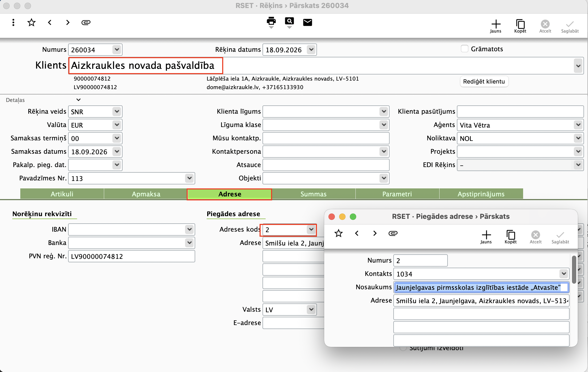
Task: Open the Valūta EUR dropdown
Action: [117, 125]
